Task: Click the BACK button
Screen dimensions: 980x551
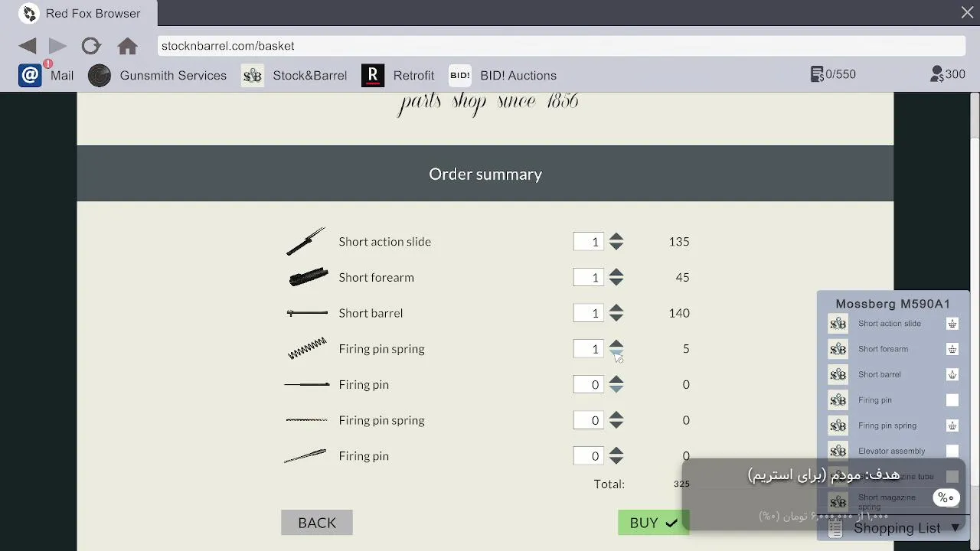Action: [317, 523]
